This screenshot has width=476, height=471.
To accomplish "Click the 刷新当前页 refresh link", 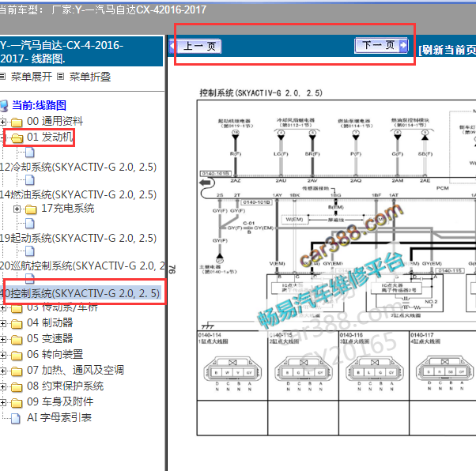I will (447, 50).
